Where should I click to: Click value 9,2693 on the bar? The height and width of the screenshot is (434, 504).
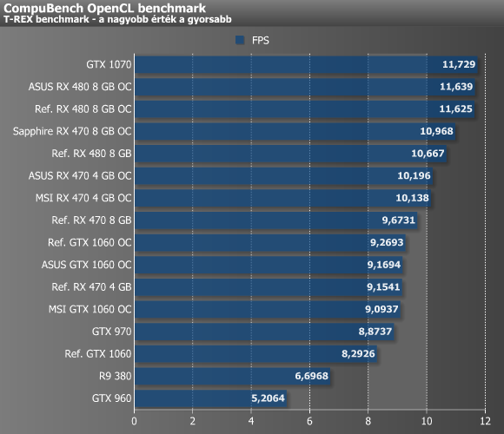[387, 242]
